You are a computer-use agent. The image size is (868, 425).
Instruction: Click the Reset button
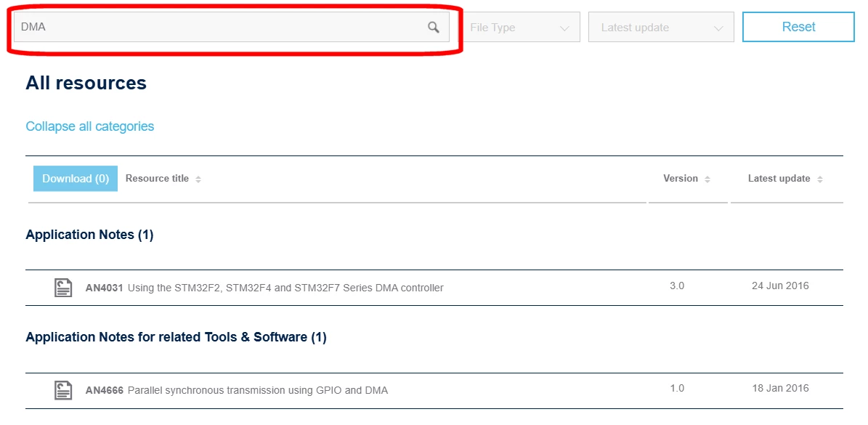click(x=798, y=27)
